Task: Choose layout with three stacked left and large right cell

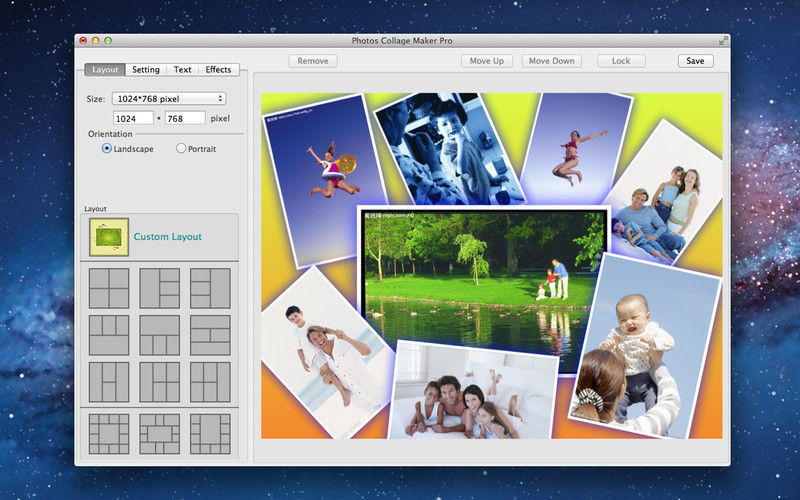Action: coord(210,288)
